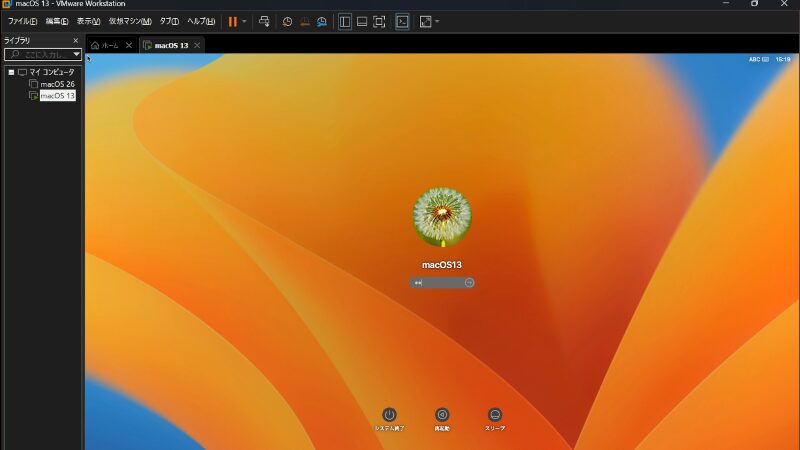Take a snapshot of this virtual machine

pyautogui.click(x=287, y=21)
